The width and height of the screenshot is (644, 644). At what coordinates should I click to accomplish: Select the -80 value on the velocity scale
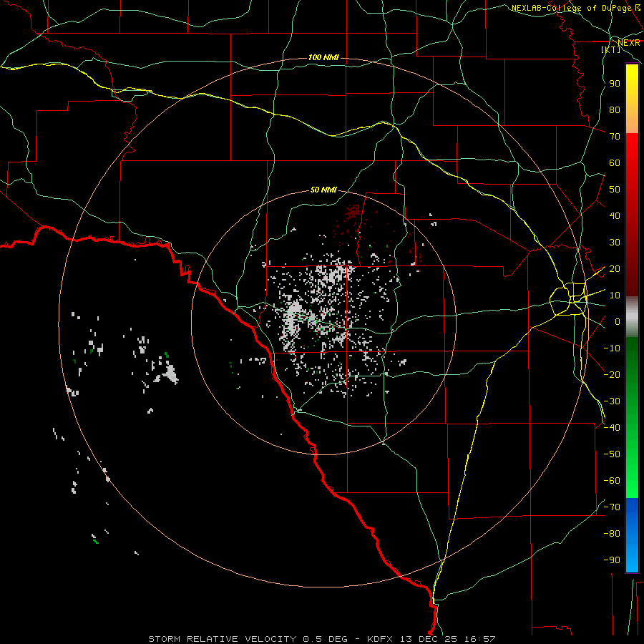pyautogui.click(x=612, y=534)
